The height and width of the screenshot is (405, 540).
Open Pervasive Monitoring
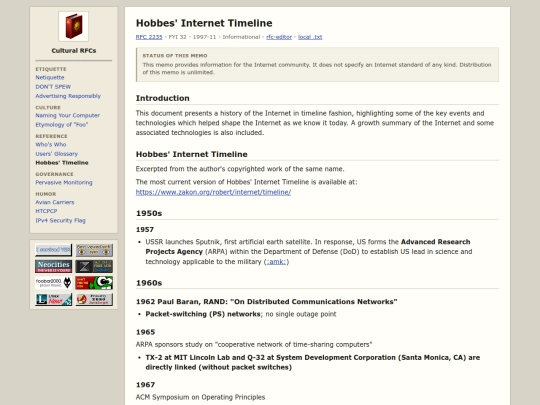pos(64,183)
